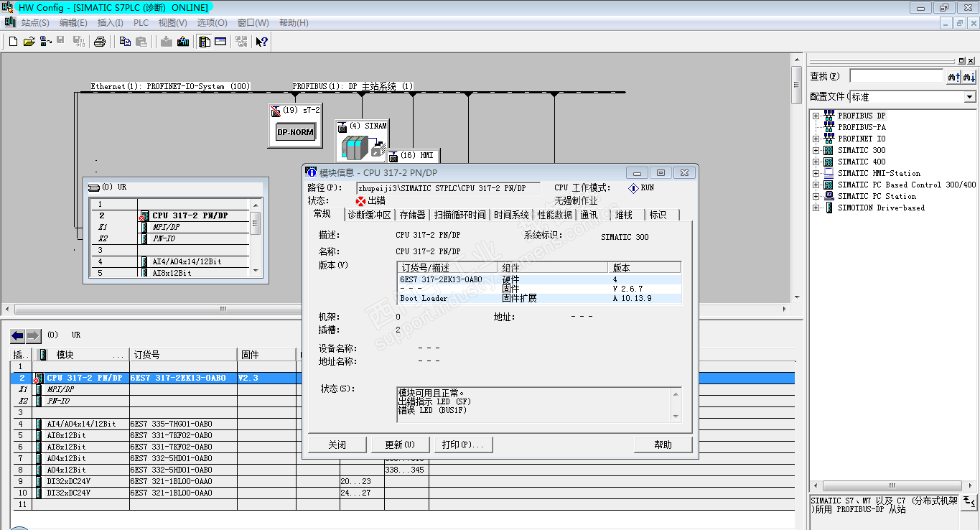Viewport: 980px width, 530px height.
Task: Click the 更新(U) button
Action: click(x=400, y=445)
